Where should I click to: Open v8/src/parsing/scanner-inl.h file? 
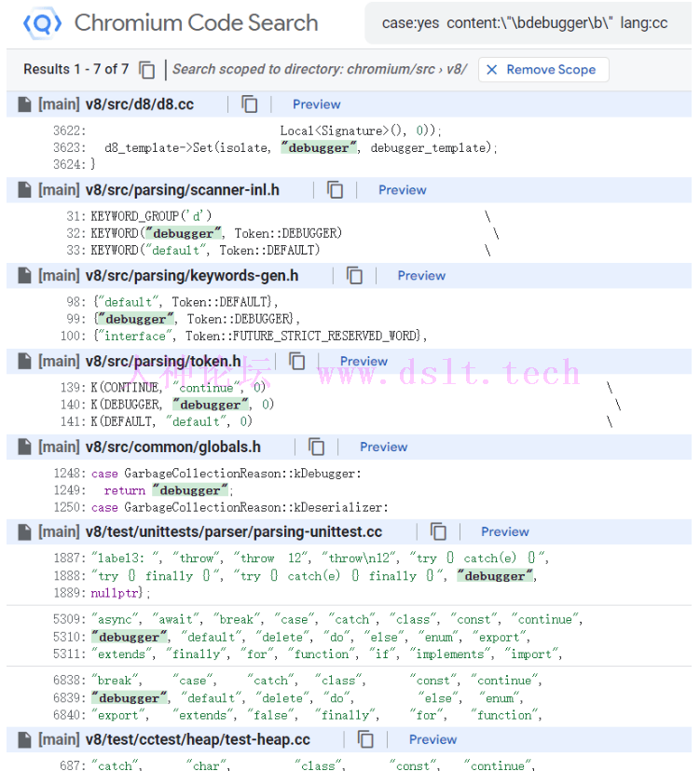click(183, 190)
